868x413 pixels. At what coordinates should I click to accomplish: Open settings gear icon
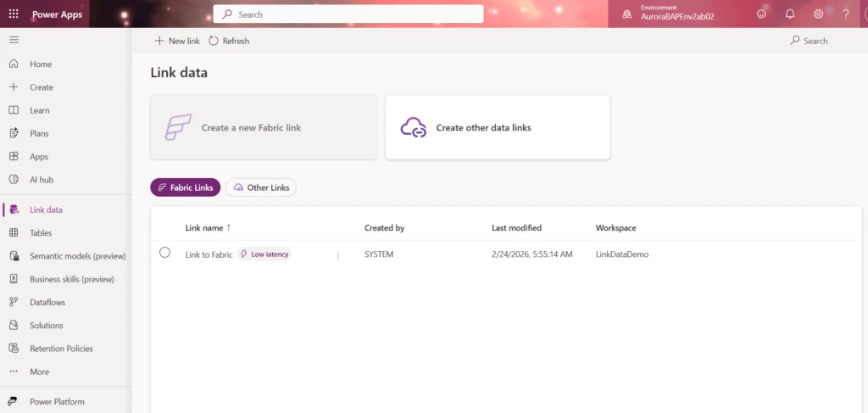(x=818, y=14)
